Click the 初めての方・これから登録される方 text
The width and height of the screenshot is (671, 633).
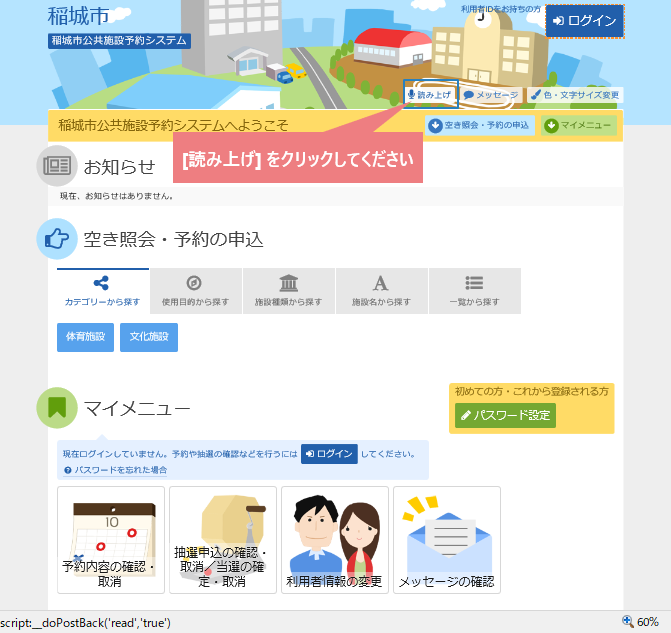[x=531, y=392]
